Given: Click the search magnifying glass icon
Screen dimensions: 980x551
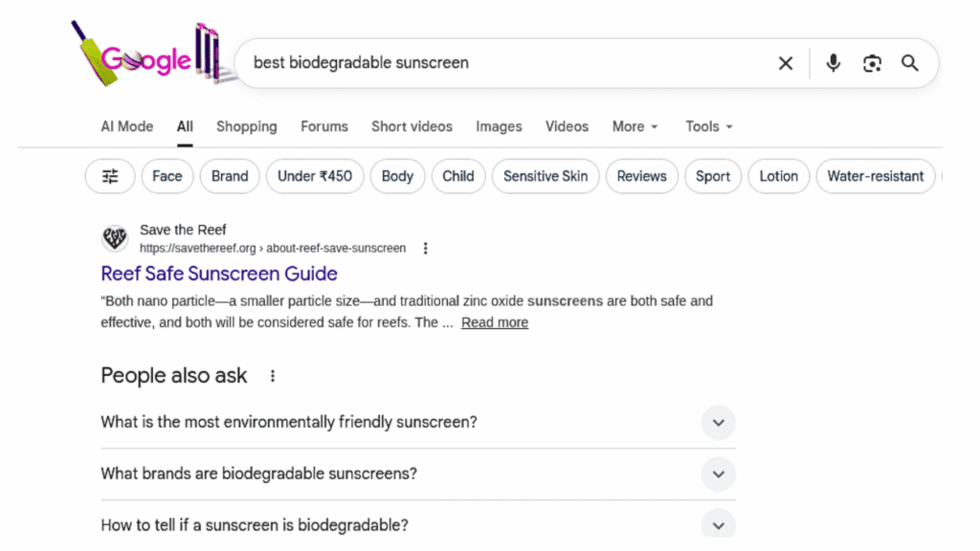Looking at the screenshot, I should pos(909,63).
